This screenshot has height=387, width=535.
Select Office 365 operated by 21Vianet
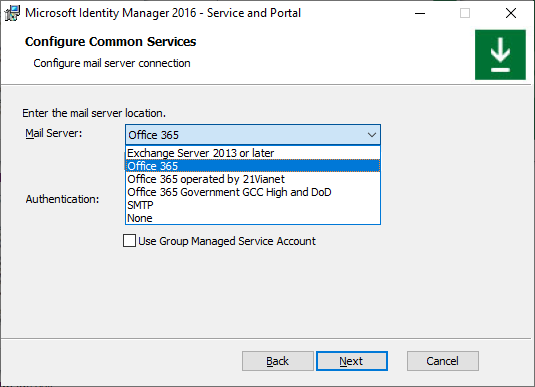pos(253,179)
